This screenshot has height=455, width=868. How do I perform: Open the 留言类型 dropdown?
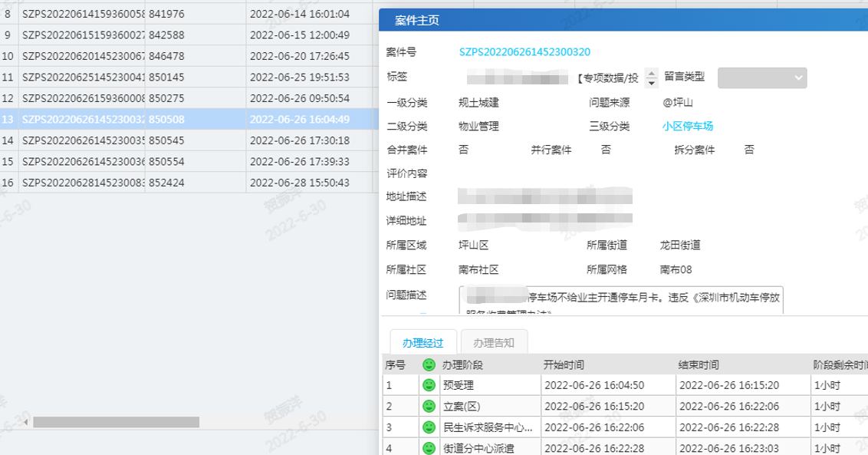pyautogui.click(x=761, y=77)
